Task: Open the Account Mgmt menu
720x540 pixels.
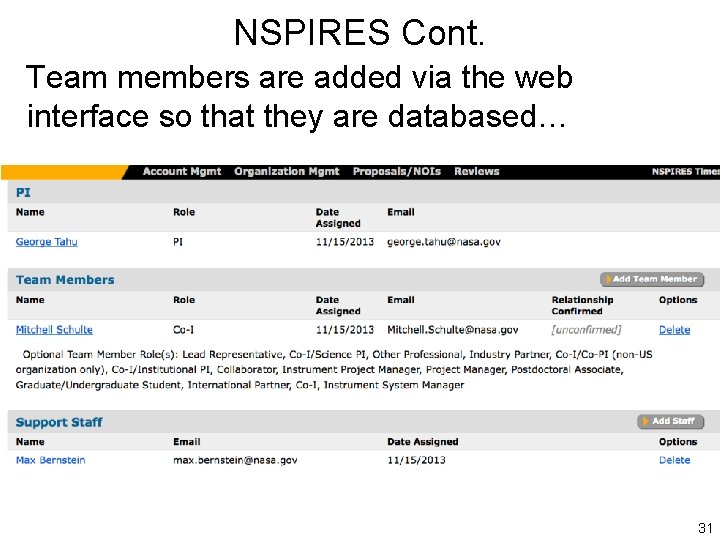Action: click(182, 172)
